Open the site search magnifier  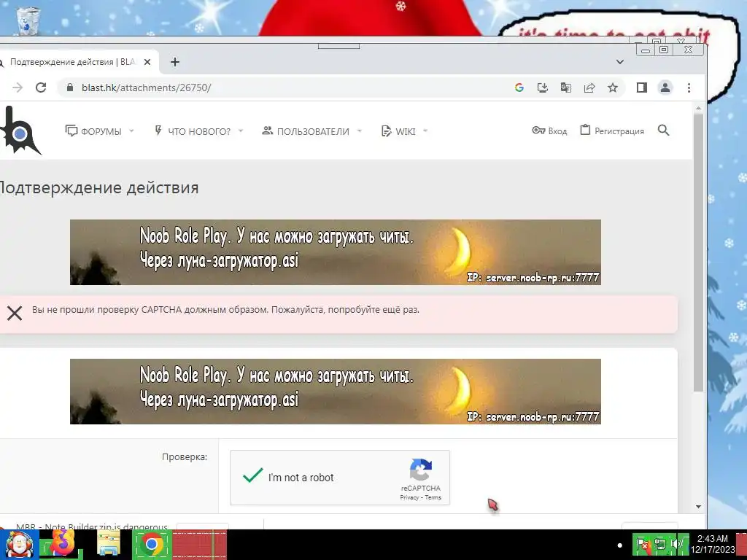pyautogui.click(x=664, y=130)
